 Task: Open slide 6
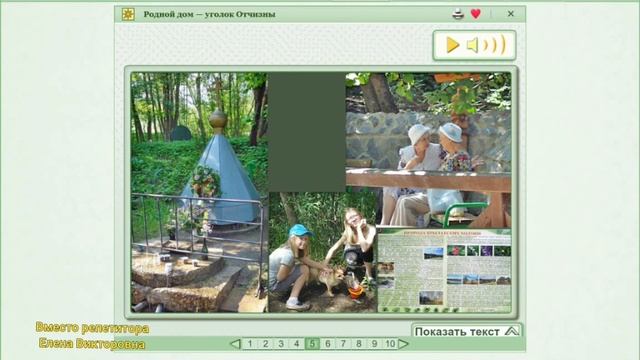(x=328, y=344)
